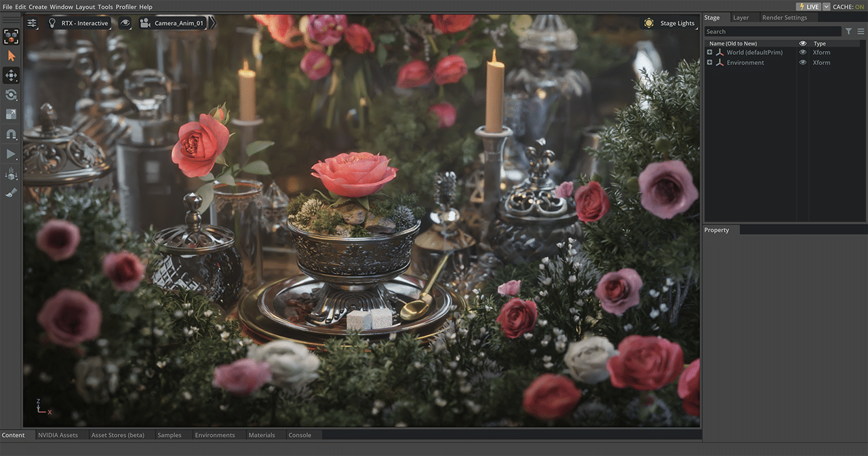Expand the World (defaultPrim) tree node
This screenshot has width=868, height=456.
(710, 52)
